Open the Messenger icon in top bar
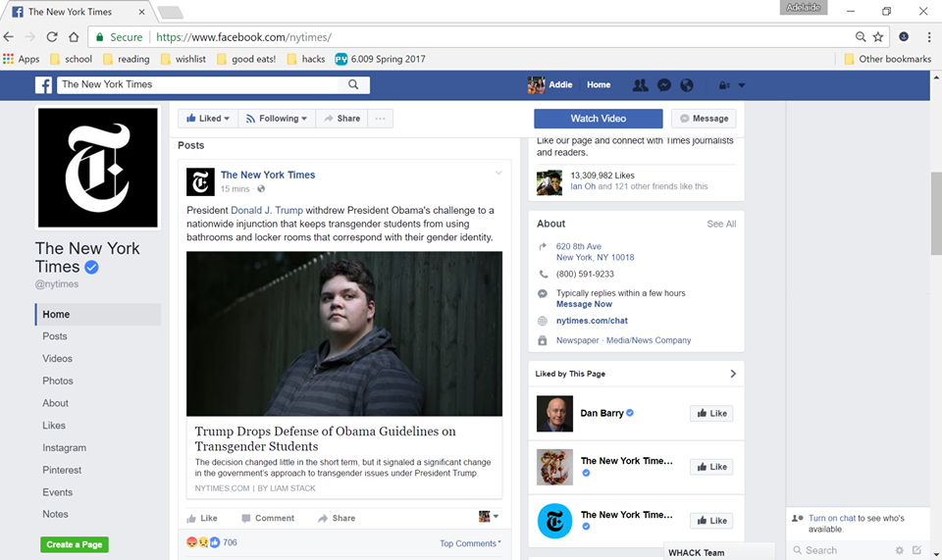The height and width of the screenshot is (560, 942). (664, 85)
